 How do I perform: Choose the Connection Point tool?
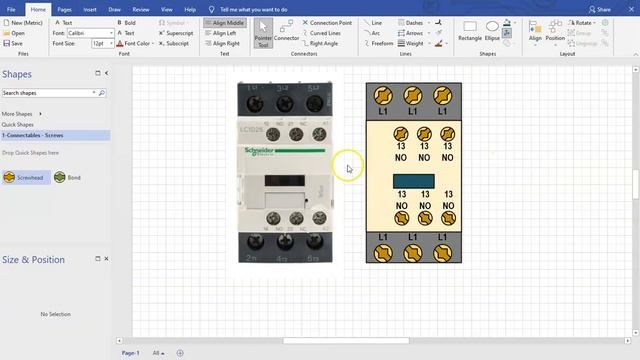click(x=327, y=23)
